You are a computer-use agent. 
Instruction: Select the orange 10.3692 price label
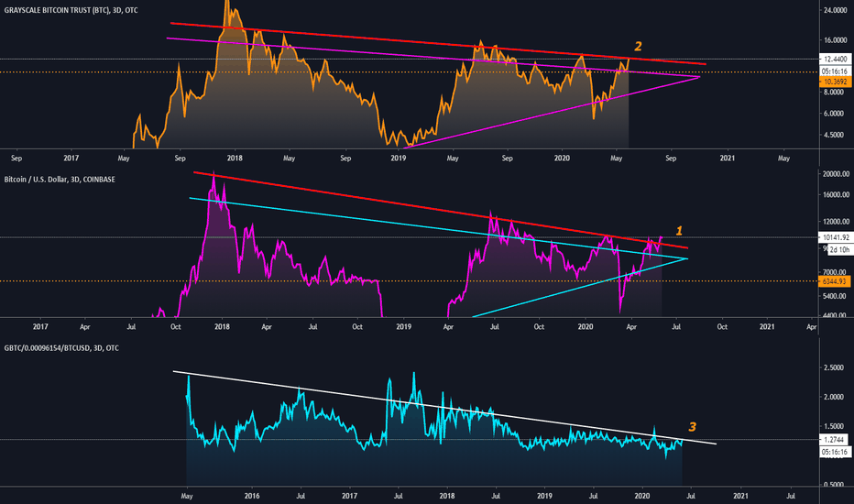coord(835,82)
